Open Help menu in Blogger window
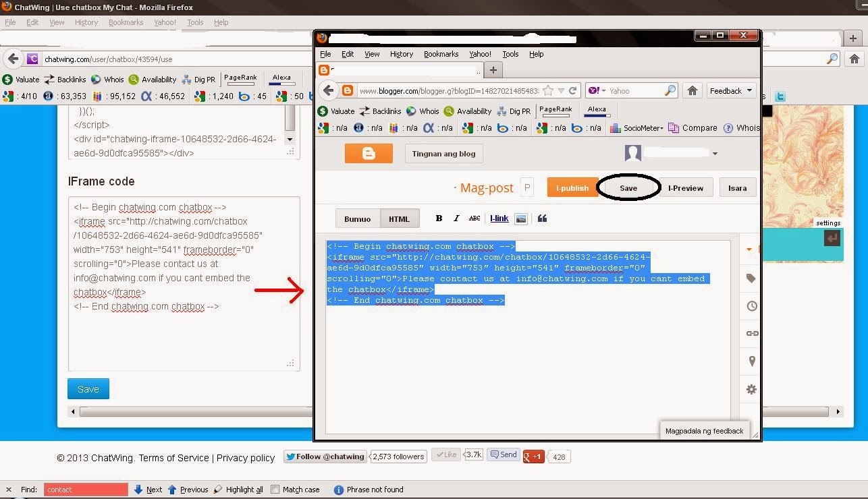This screenshot has height=499, width=868. (x=536, y=54)
